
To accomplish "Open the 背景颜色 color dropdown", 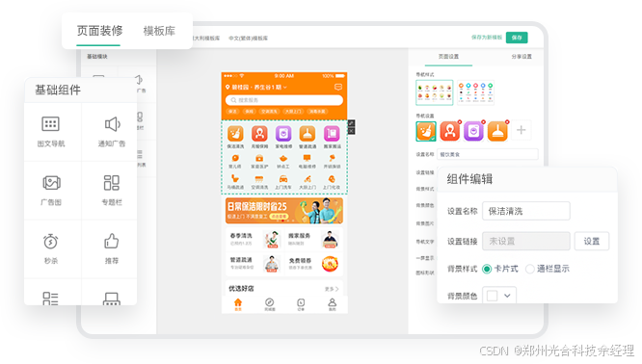I will [x=507, y=296].
